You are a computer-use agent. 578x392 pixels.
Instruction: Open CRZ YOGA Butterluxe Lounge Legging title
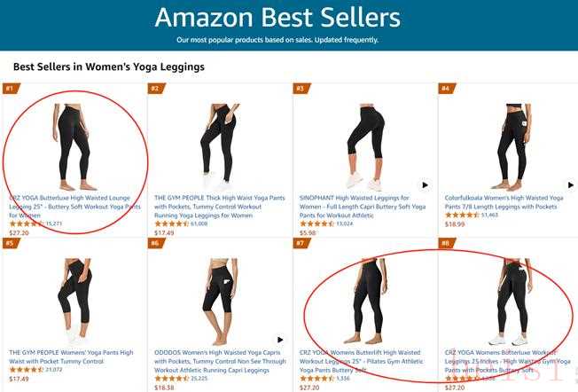[74, 207]
